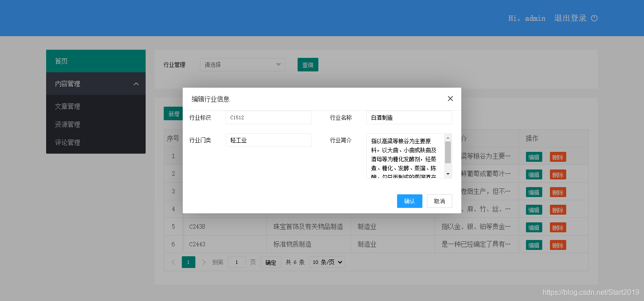
Task: Click the 指以金、银、铂等贵金 description cell
Action: coord(477,226)
